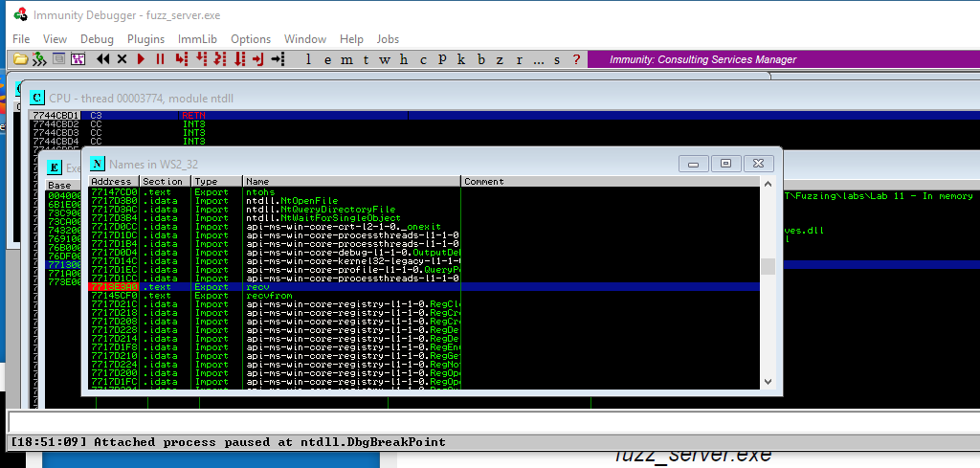Select the ntdll.NtQueryDirectoryFile import row
This screenshot has width=980, height=468.
tap(424, 210)
